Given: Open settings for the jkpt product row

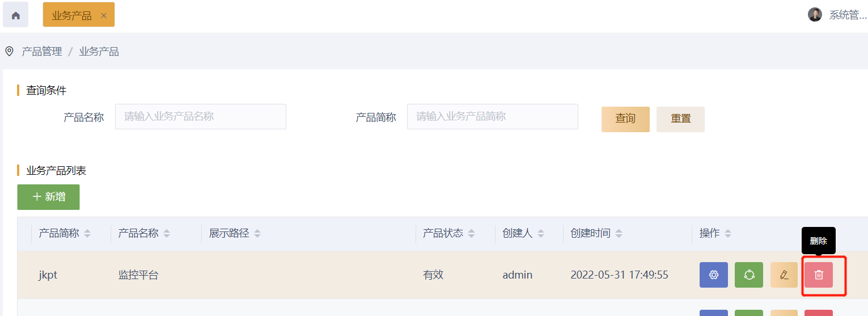Looking at the screenshot, I should click(x=713, y=275).
